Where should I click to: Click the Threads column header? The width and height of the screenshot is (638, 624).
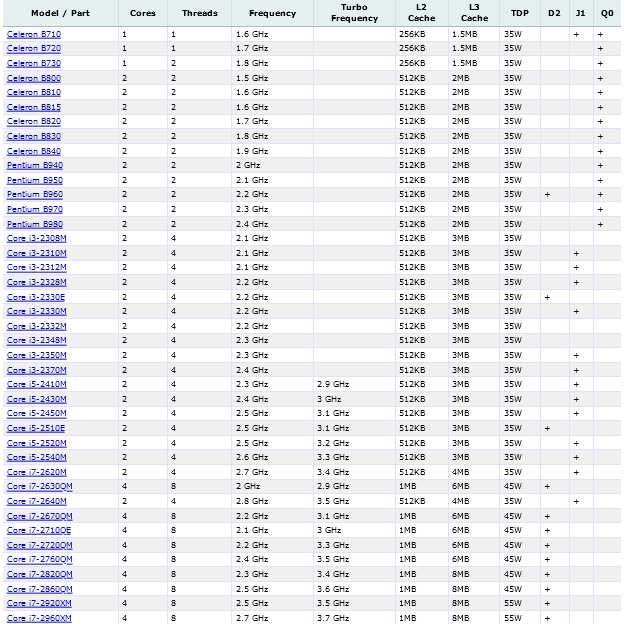(x=200, y=13)
